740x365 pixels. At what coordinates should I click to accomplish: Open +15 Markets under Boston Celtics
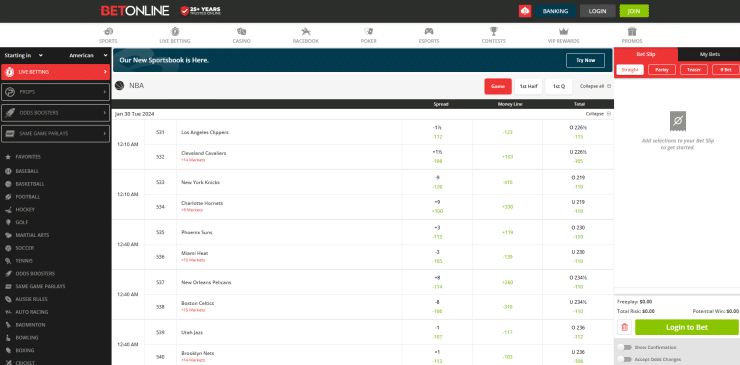pyautogui.click(x=193, y=310)
